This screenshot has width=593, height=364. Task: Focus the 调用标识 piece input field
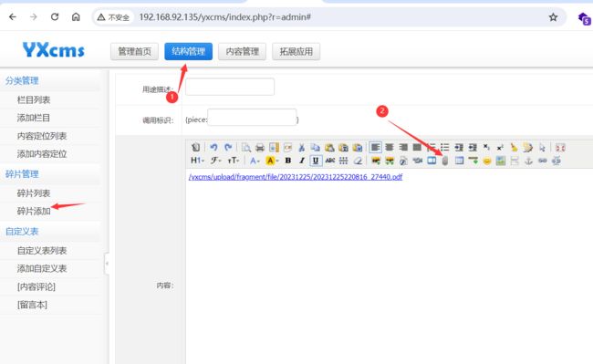(252, 118)
